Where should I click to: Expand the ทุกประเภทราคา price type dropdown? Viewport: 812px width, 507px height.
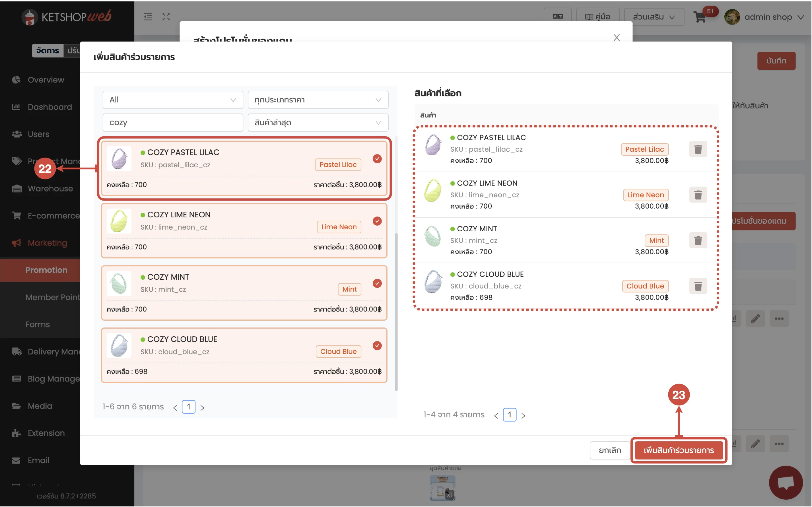tap(318, 100)
